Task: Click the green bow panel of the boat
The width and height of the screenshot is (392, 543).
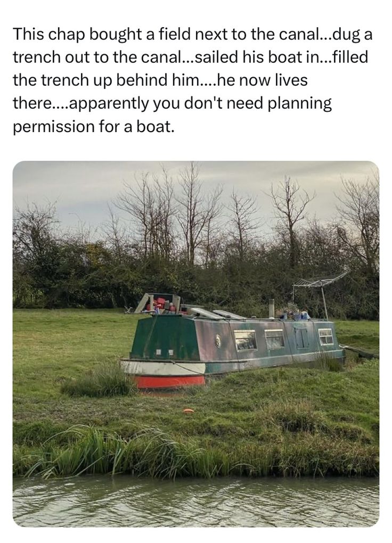Action: 161,336
